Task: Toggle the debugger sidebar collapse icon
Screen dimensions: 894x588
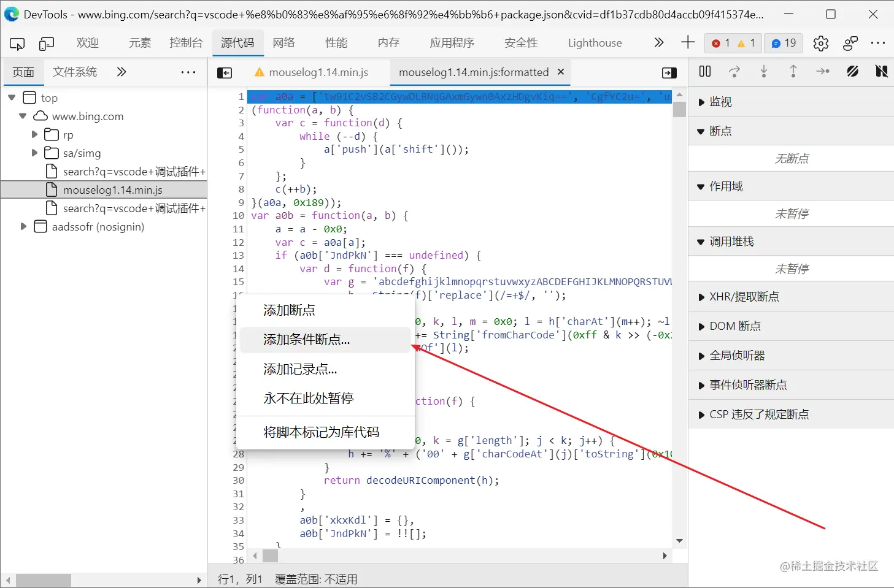Action: 669,73
